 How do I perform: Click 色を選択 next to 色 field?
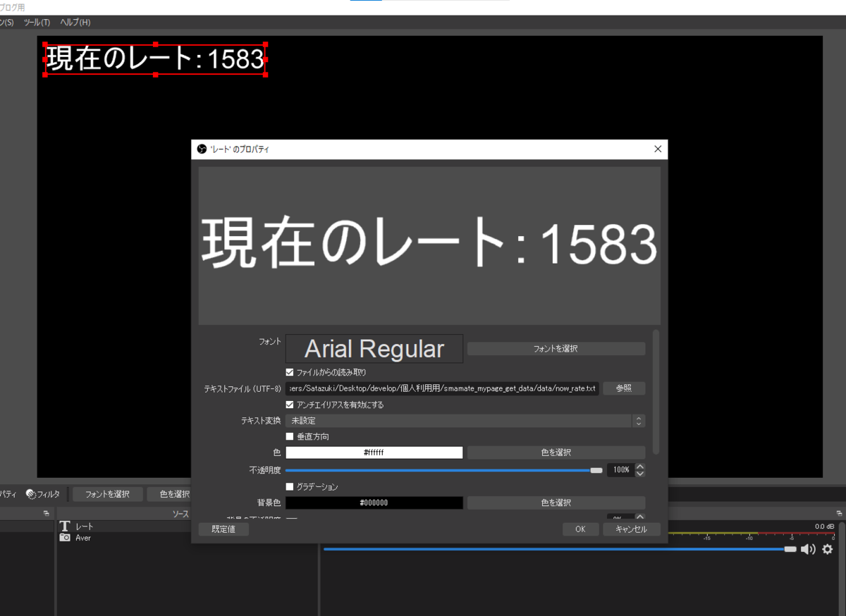point(556,452)
